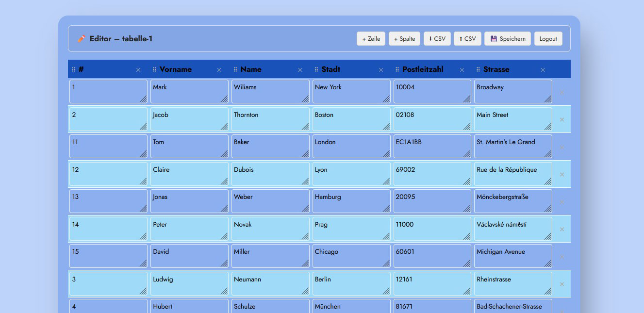
Task: Remove the Stadt column with its X
Action: tap(381, 70)
